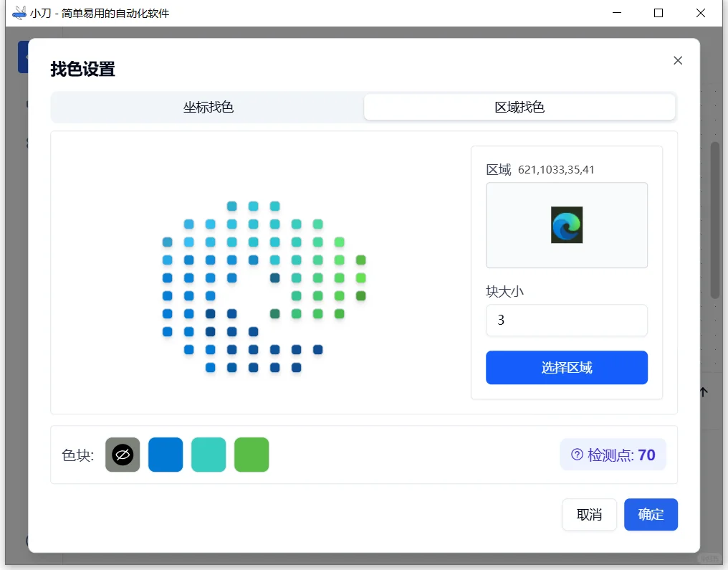Click the question mark help icon beside 检测点
The height and width of the screenshot is (570, 728).
pyautogui.click(x=578, y=454)
